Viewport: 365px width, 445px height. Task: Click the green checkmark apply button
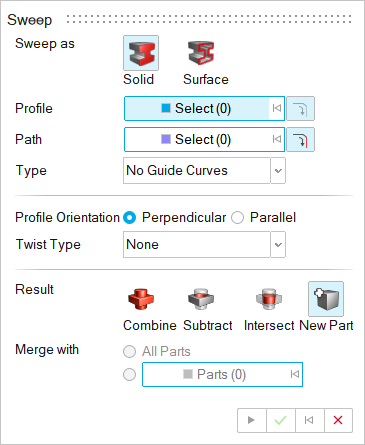tap(281, 420)
